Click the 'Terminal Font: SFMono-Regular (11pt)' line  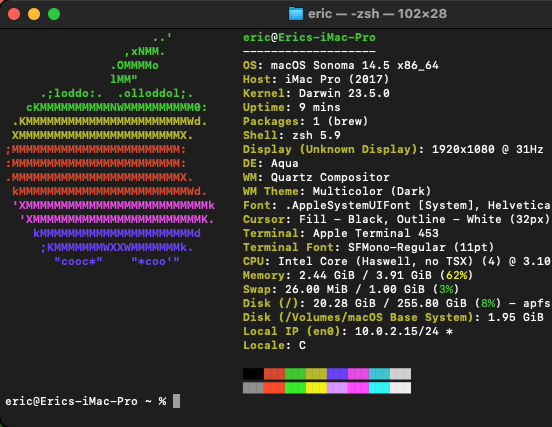(x=369, y=247)
